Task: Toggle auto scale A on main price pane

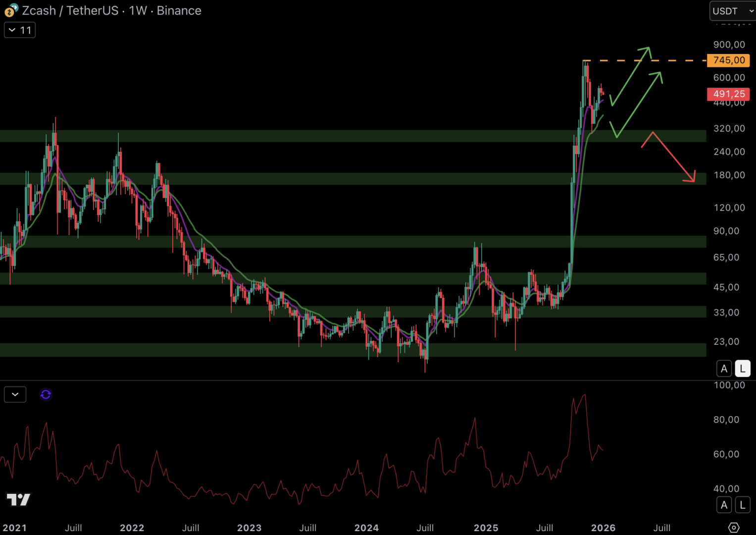Action: 724,369
